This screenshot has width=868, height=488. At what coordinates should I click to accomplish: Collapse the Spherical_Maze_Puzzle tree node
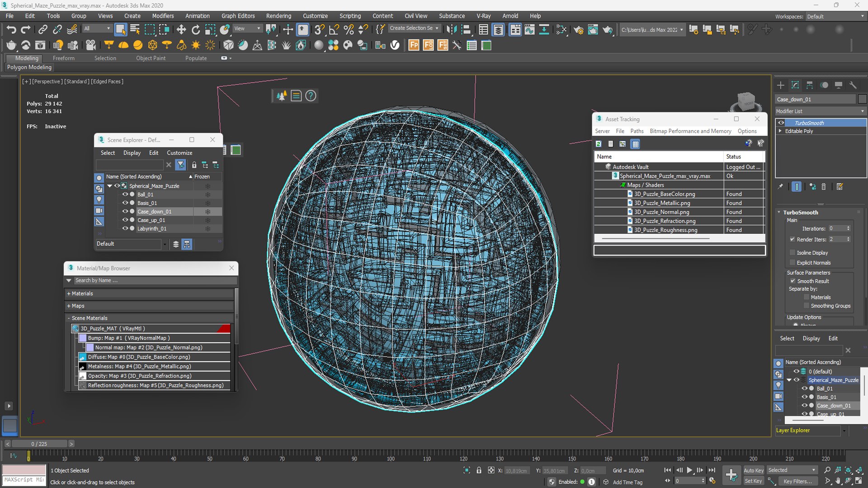(x=109, y=186)
